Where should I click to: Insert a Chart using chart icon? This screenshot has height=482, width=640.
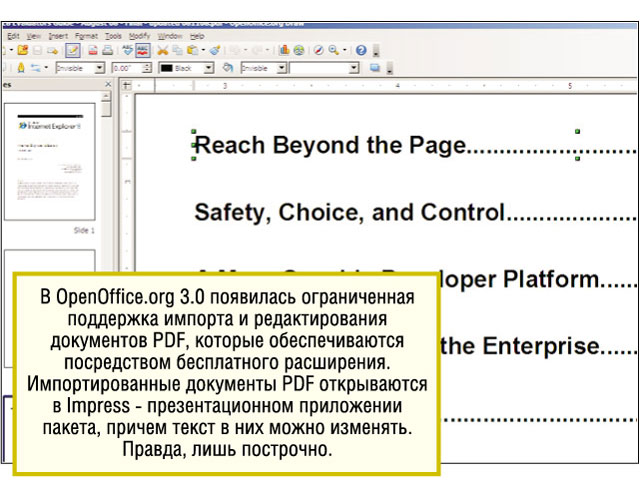click(x=284, y=50)
